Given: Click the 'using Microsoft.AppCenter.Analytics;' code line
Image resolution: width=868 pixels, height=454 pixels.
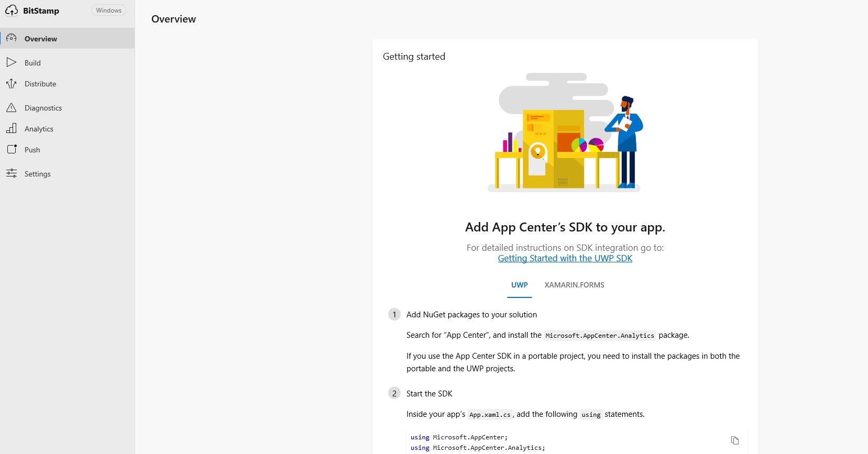Looking at the screenshot, I should point(478,448).
